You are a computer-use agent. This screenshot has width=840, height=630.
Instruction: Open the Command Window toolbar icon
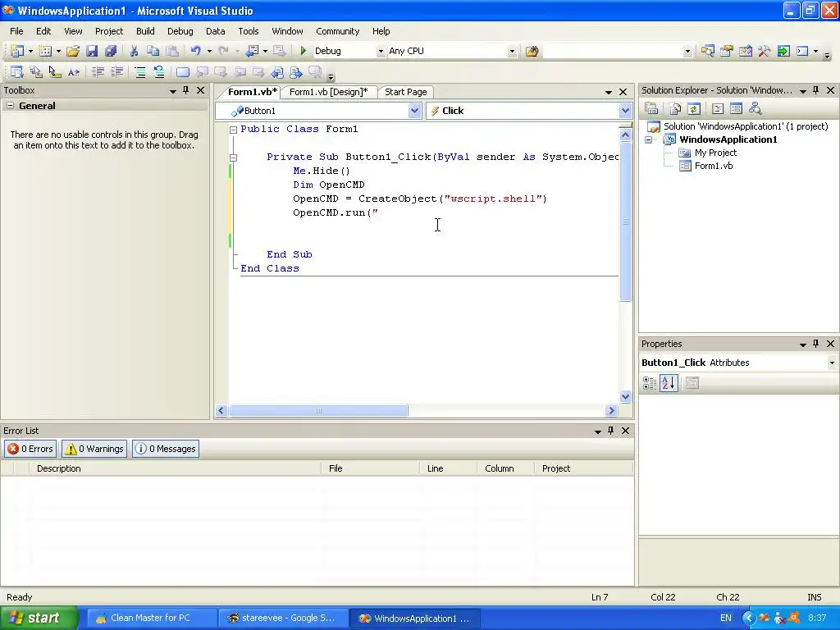point(802,51)
